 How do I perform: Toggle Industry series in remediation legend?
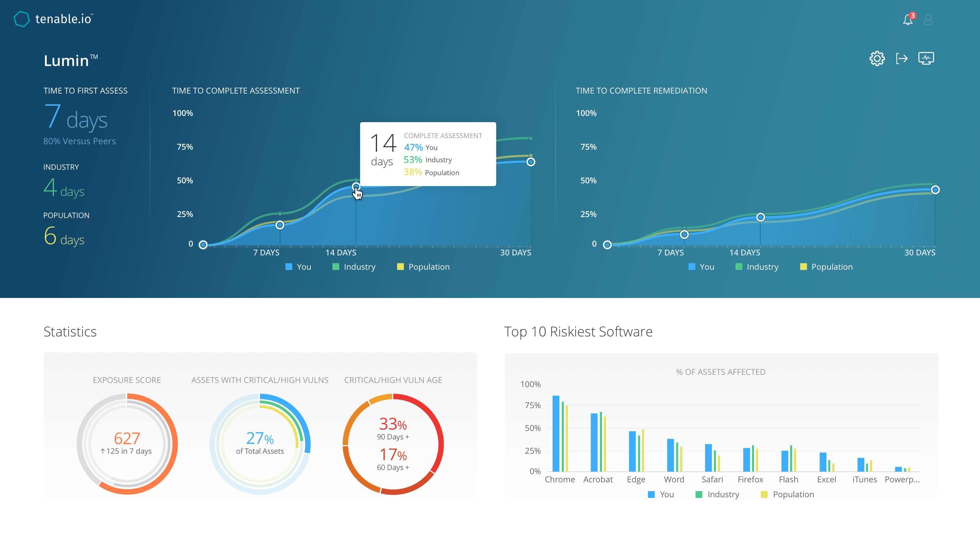[x=763, y=267]
